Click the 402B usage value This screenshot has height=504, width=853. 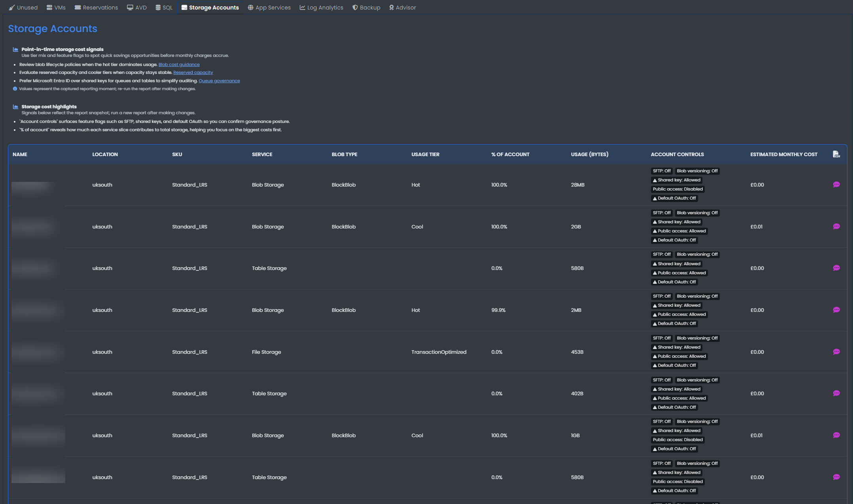click(x=577, y=393)
